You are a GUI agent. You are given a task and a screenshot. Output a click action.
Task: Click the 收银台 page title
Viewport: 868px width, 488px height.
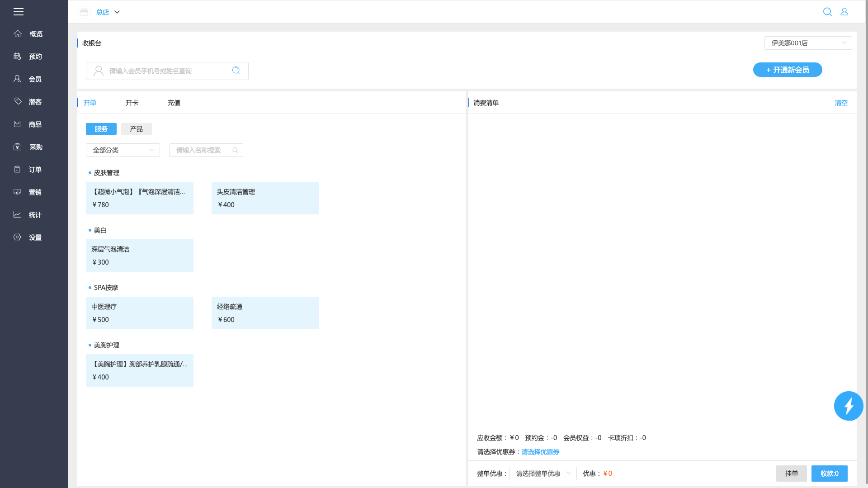pos(92,43)
